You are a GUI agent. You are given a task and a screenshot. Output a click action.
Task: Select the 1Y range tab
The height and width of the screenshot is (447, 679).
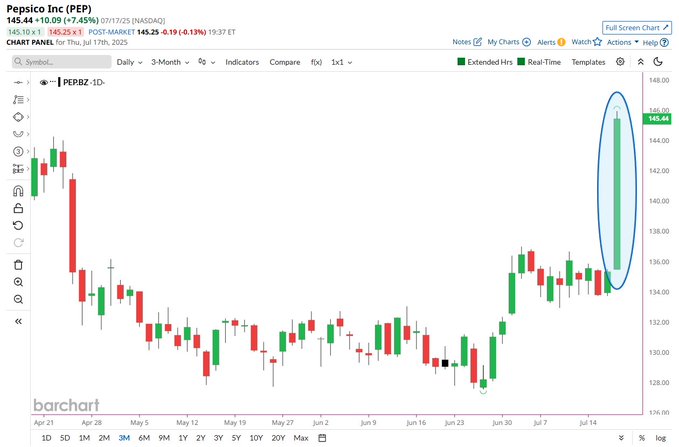click(183, 438)
